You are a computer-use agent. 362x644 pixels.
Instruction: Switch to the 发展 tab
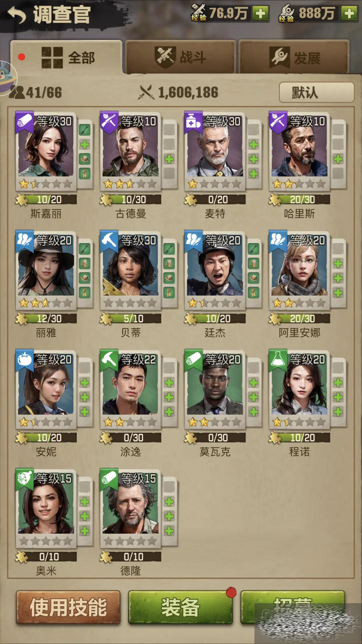pyautogui.click(x=294, y=57)
